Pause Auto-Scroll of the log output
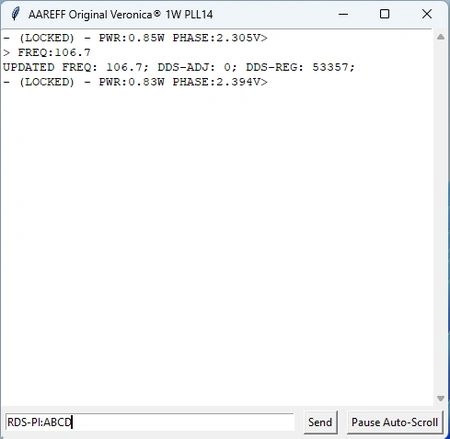450x439 pixels. click(395, 422)
